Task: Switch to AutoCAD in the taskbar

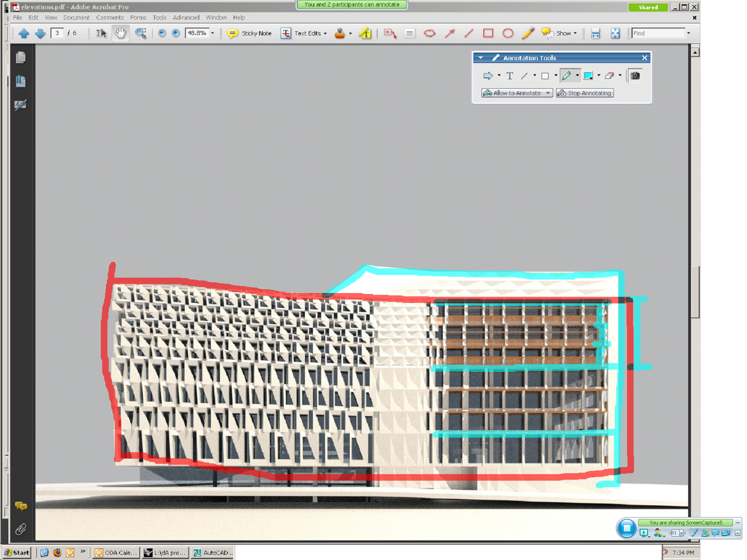Action: pos(212,553)
